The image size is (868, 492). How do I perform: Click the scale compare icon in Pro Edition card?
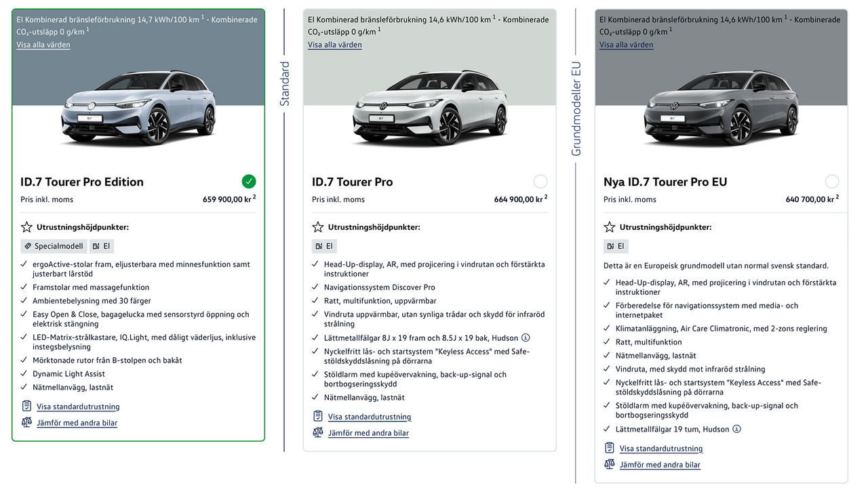[x=26, y=422]
